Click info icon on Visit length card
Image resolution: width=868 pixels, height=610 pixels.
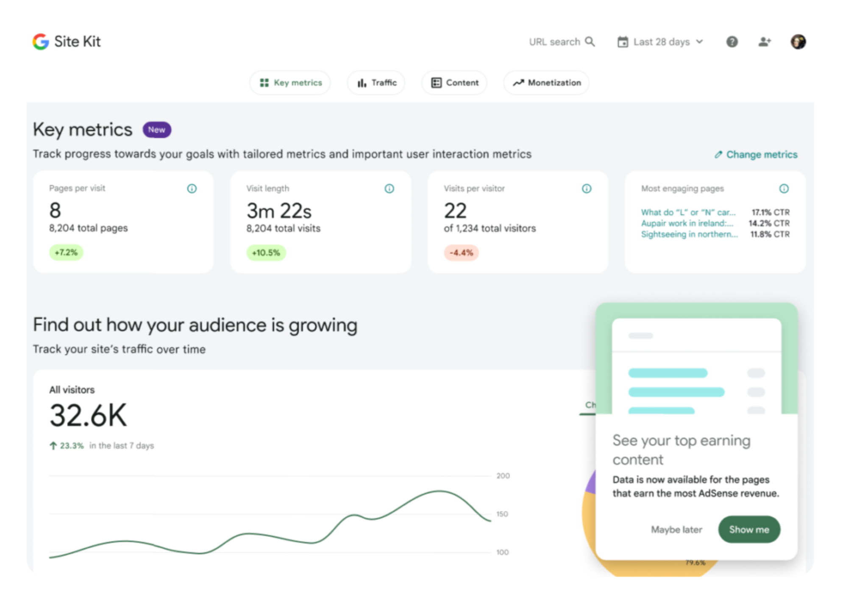coord(389,189)
